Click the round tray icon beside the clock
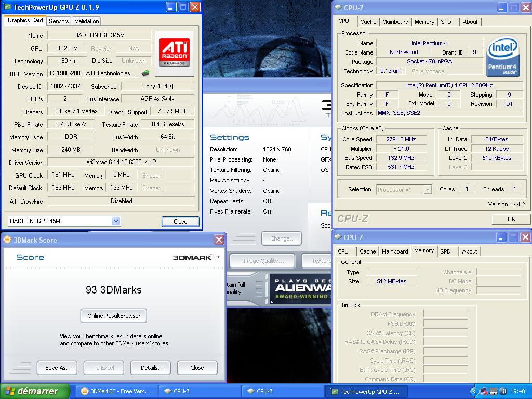Screen dimensions: 532x399 coord(503,392)
